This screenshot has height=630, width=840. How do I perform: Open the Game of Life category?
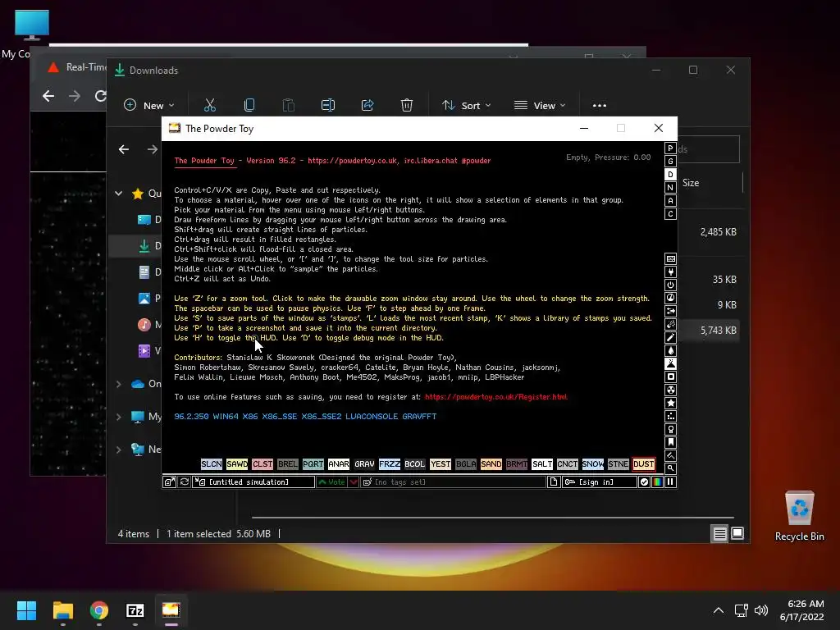click(x=670, y=416)
